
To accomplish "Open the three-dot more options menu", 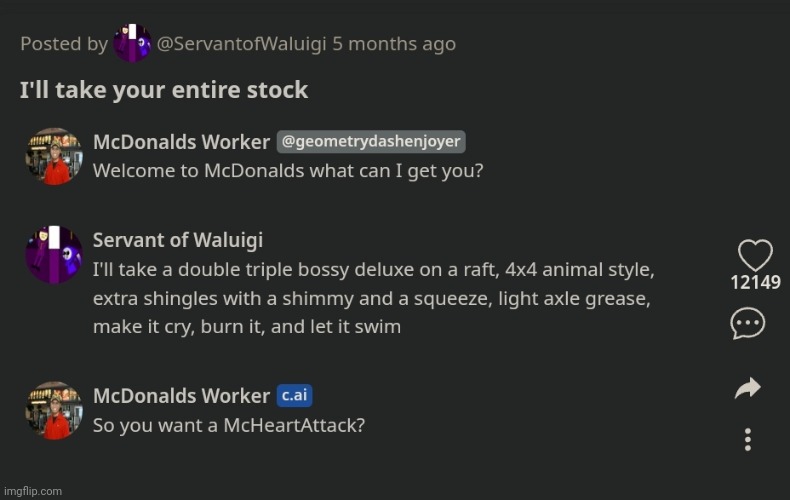I will pos(748,439).
